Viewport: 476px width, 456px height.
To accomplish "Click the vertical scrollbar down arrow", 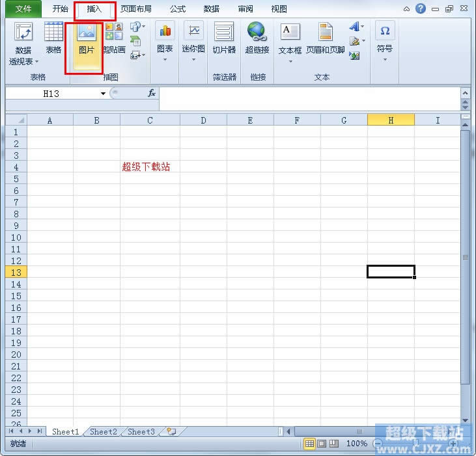I will pos(465,420).
